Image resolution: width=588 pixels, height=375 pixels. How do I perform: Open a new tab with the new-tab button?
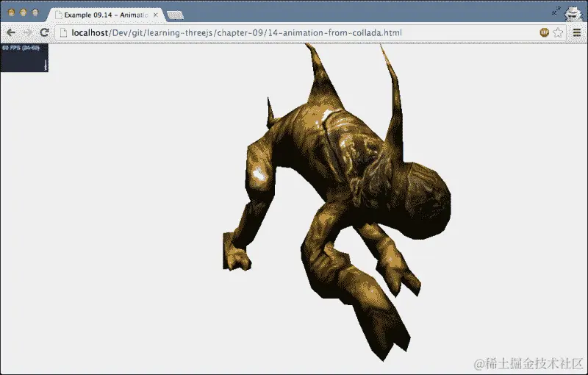tap(175, 15)
